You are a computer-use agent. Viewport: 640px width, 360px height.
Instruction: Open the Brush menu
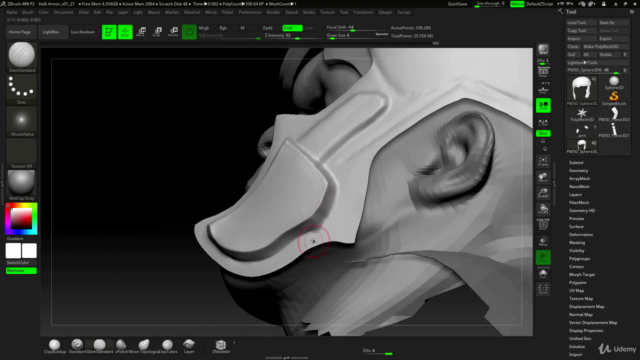pyautogui.click(x=28, y=12)
